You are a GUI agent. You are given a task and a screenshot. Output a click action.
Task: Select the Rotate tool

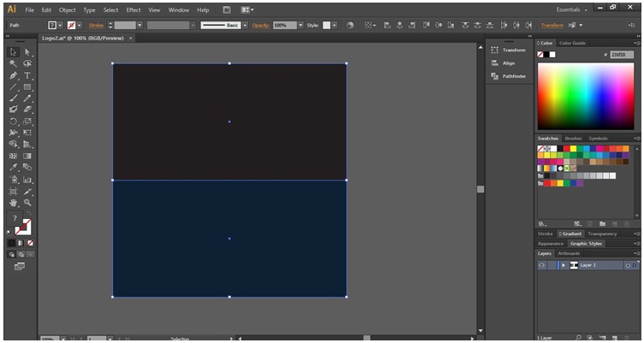pos(13,121)
